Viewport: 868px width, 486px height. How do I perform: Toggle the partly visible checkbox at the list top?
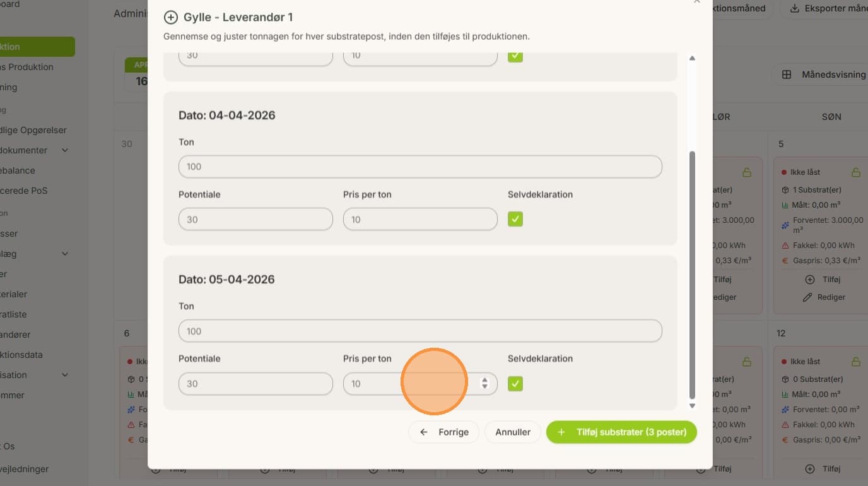point(515,57)
